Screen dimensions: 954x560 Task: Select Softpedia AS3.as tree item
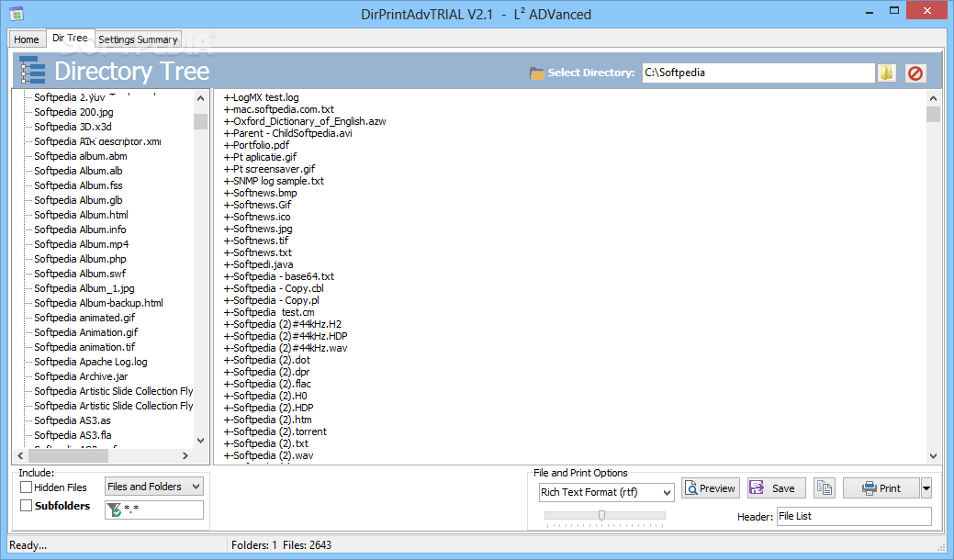(x=73, y=420)
